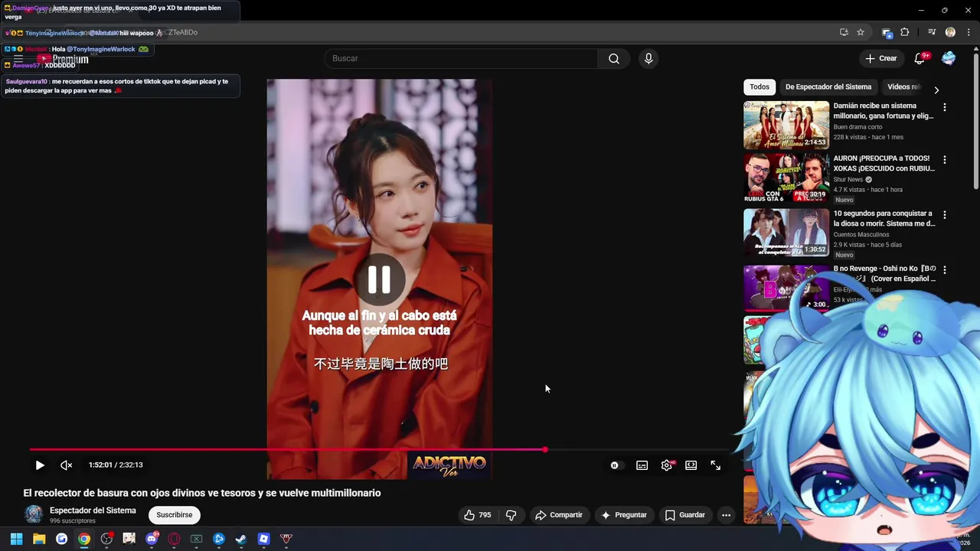Unmute the video with the speaker icon
The width and height of the screenshot is (980, 551).
click(x=67, y=465)
